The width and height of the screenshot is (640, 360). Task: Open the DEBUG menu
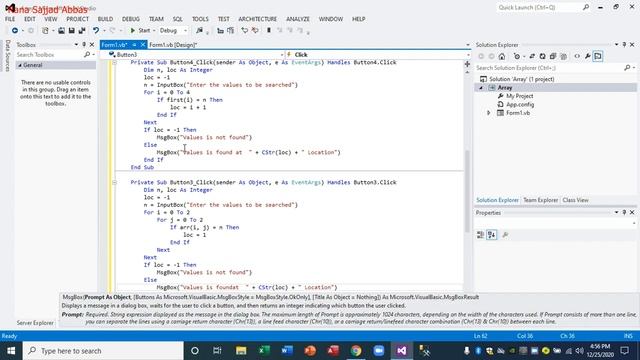131,19
